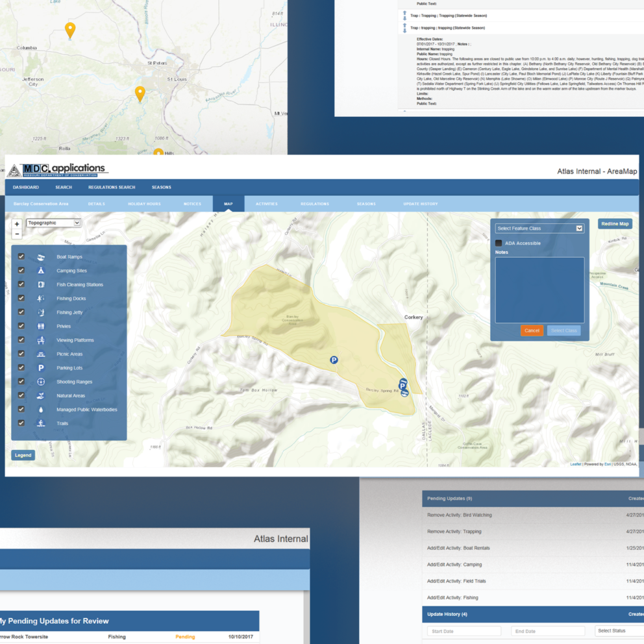The width and height of the screenshot is (644, 644).
Task: Click the Trails icon in the legend
Action: [40, 423]
